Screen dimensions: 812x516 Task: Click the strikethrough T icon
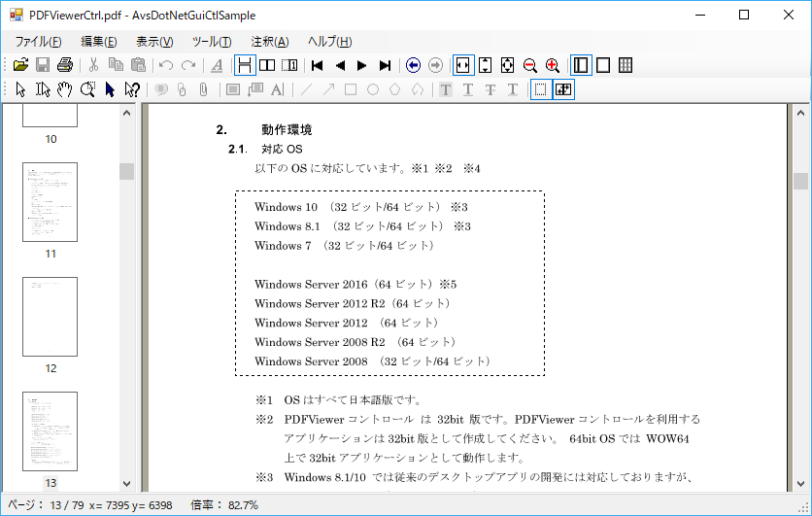click(x=490, y=89)
